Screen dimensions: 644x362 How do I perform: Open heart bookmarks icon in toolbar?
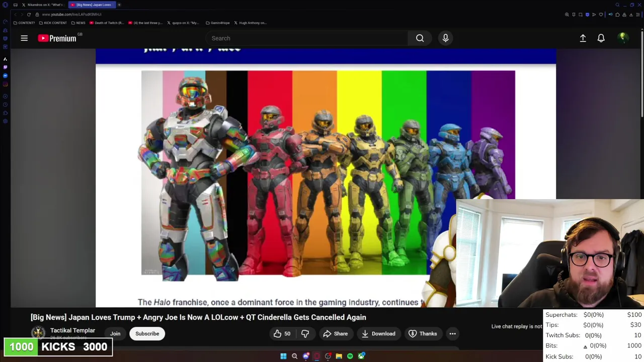[x=601, y=14]
